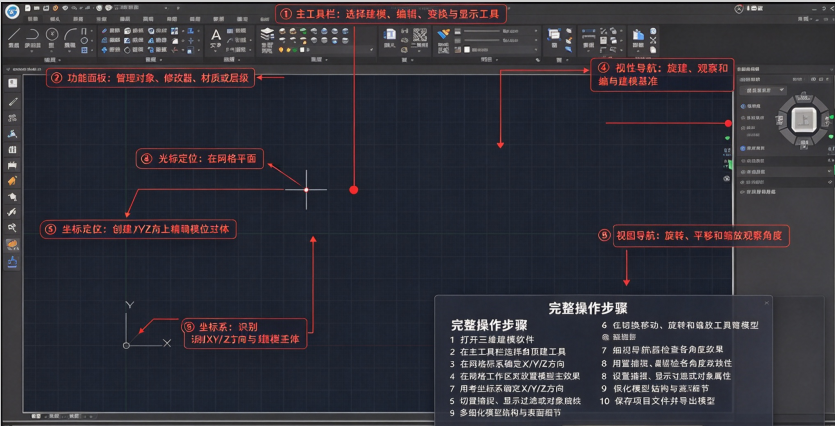Expand the dropdown selector above the view cube

763,91
